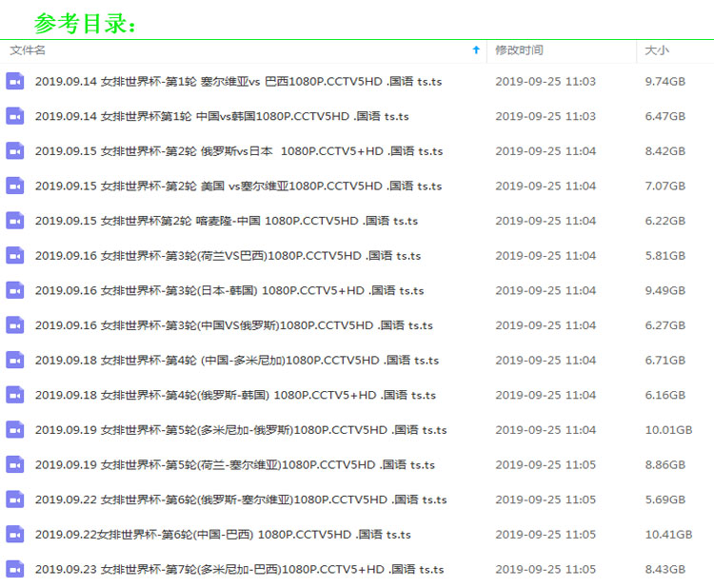Toggle sort order with the blue arrow
The width and height of the screenshot is (714, 588).
pos(476,49)
